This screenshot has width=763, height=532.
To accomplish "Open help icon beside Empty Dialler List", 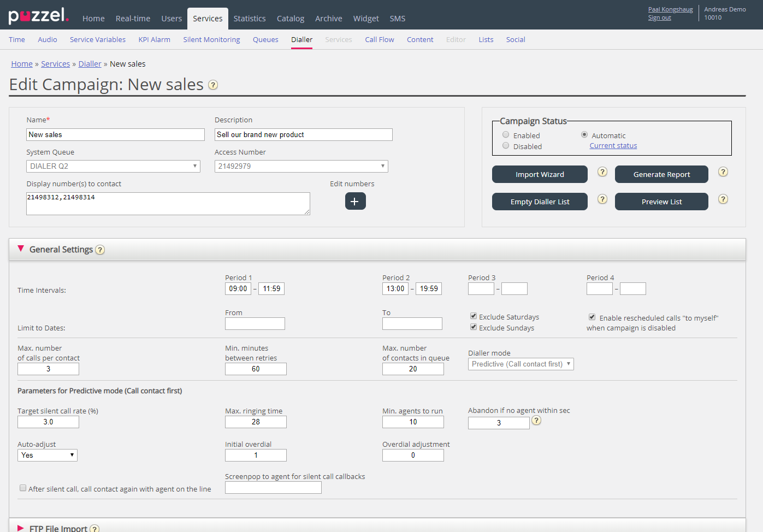I will pos(602,199).
